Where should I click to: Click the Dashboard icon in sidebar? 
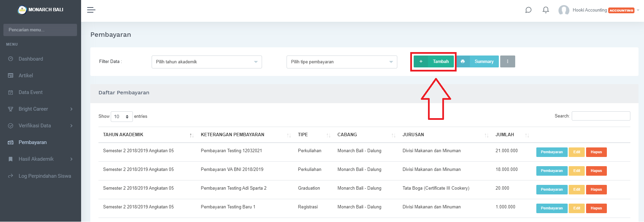pyautogui.click(x=11, y=59)
